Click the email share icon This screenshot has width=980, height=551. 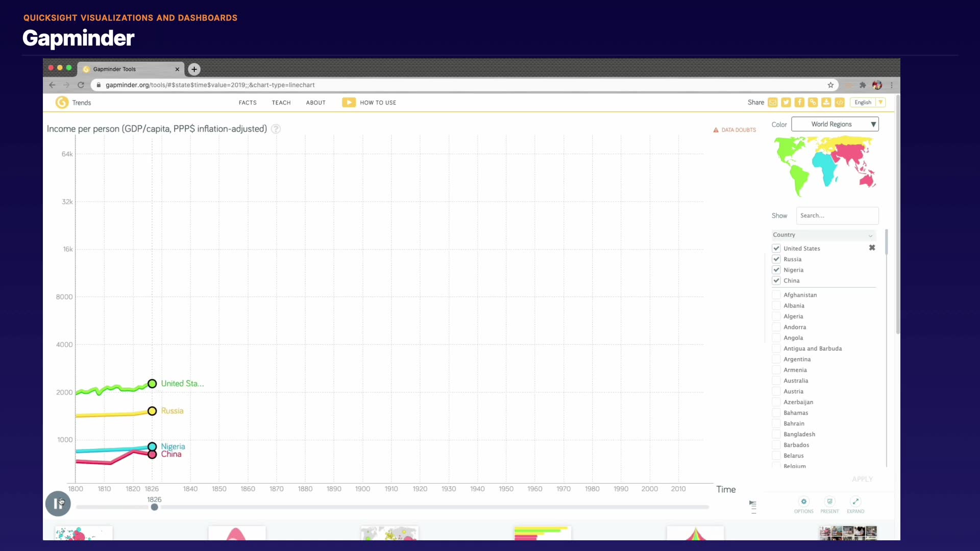(x=773, y=103)
